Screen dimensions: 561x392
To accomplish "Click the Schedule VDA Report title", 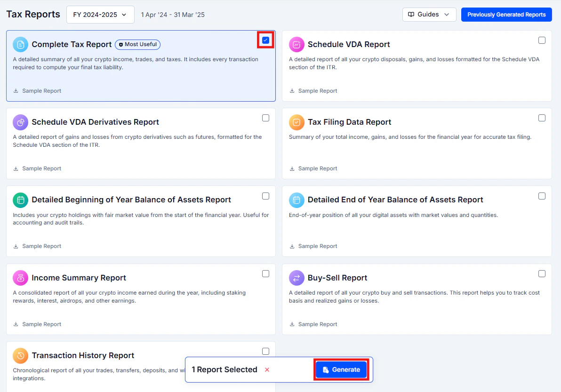I will coord(349,44).
